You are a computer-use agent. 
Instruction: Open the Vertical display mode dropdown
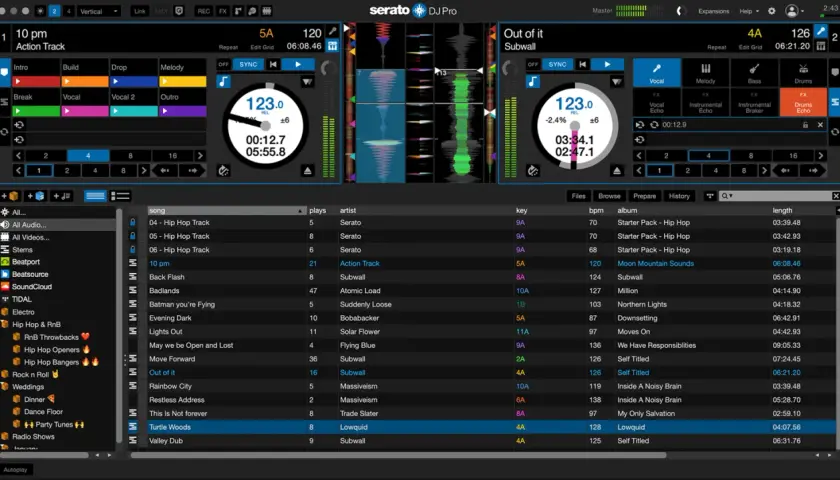point(99,11)
